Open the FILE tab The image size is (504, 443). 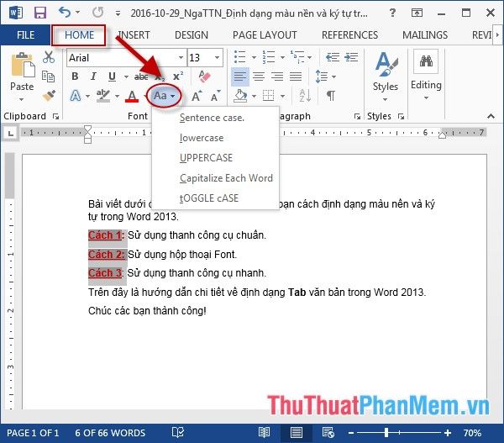click(x=26, y=34)
